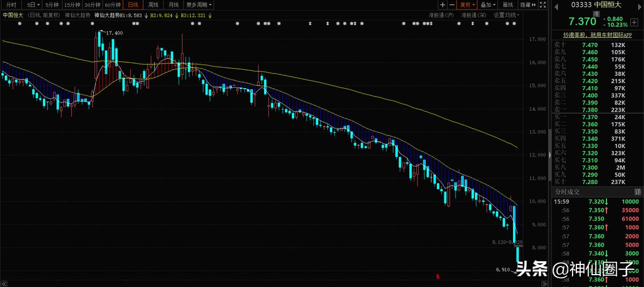Open the 设置均线 dropdown
Image resolution: width=644 pixels, height=287 pixels.
508,15
